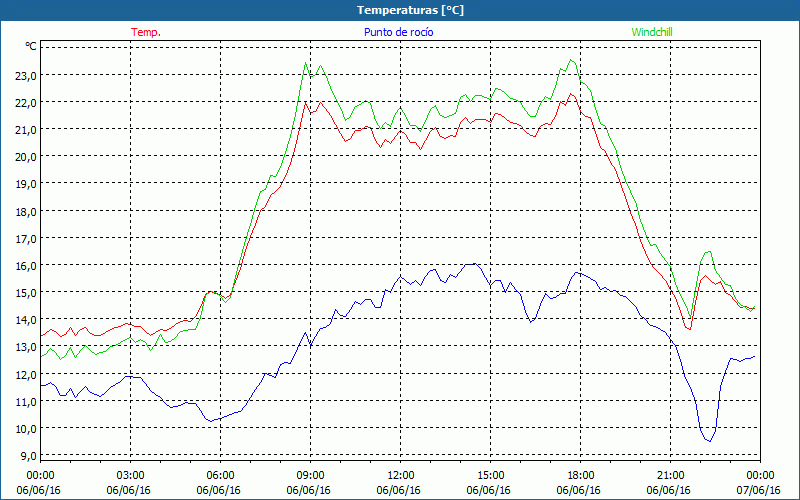Select the red 'Temp.' legend label
The height and width of the screenshot is (500, 800).
(146, 32)
